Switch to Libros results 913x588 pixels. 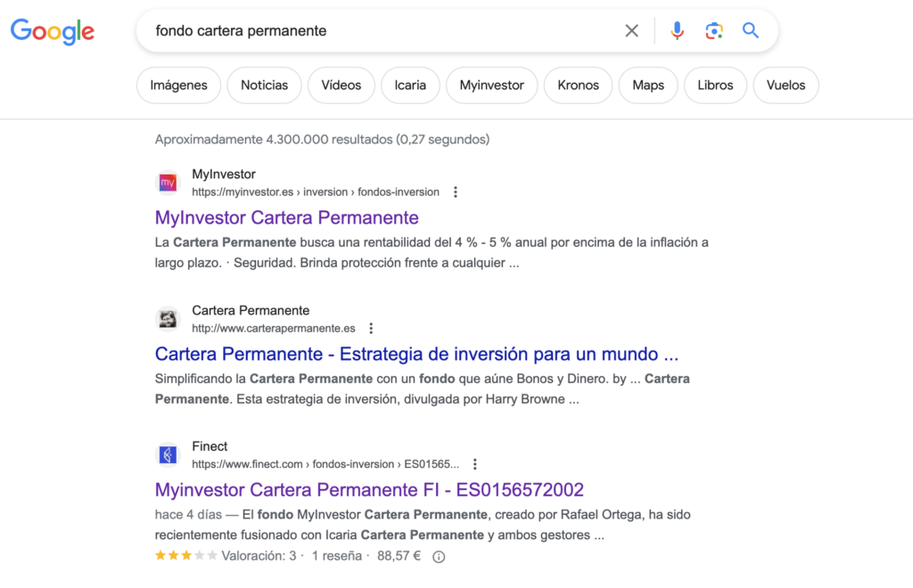pos(716,86)
